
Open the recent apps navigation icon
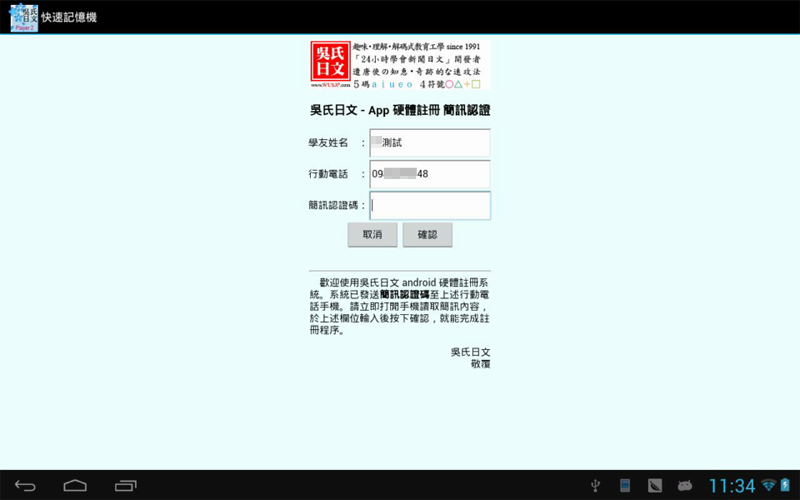click(126, 486)
